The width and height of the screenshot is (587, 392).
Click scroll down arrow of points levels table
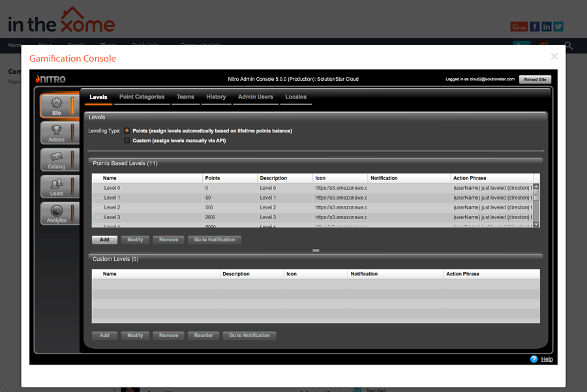[x=536, y=224]
